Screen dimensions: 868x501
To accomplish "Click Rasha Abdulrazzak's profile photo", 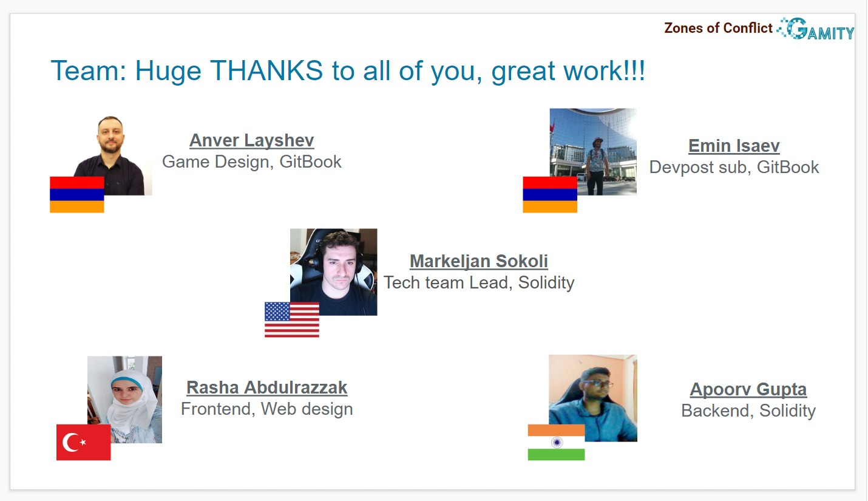I will pos(124,399).
